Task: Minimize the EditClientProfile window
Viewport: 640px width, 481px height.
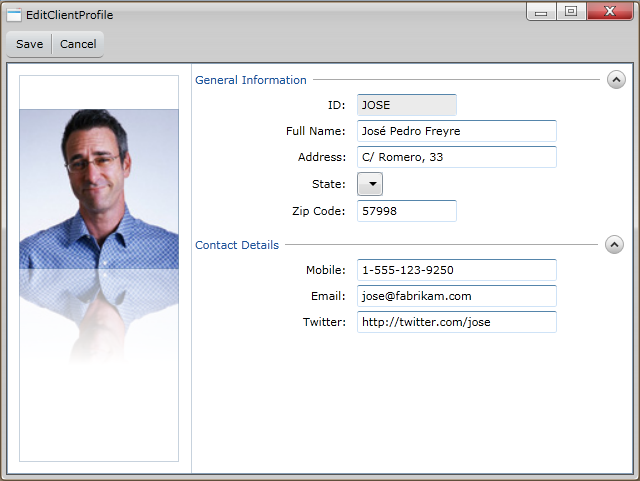Action: 541,11
